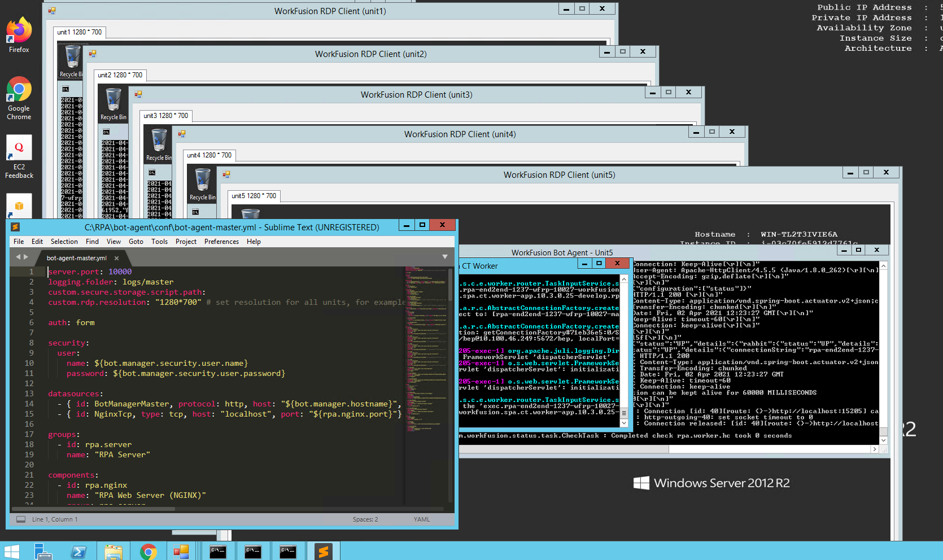The image size is (943, 560).
Task: Select the Recycle Bin in unit1 session
Action: 72,62
